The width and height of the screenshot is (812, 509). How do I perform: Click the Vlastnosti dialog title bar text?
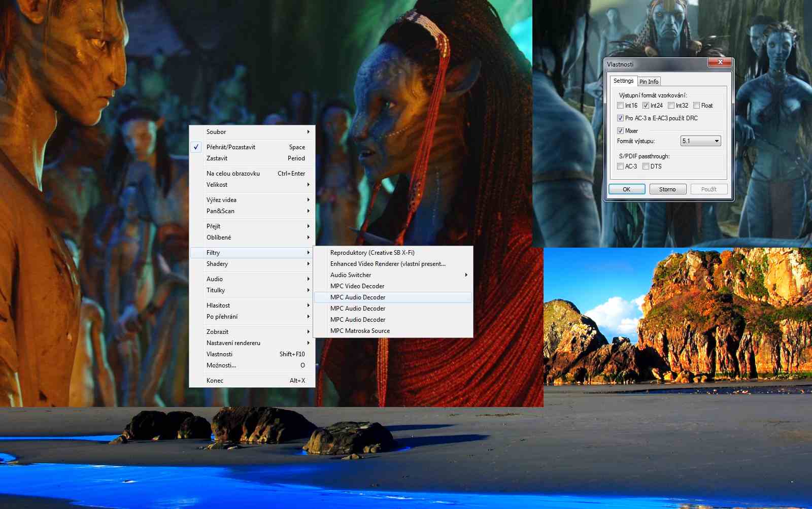[x=620, y=64]
